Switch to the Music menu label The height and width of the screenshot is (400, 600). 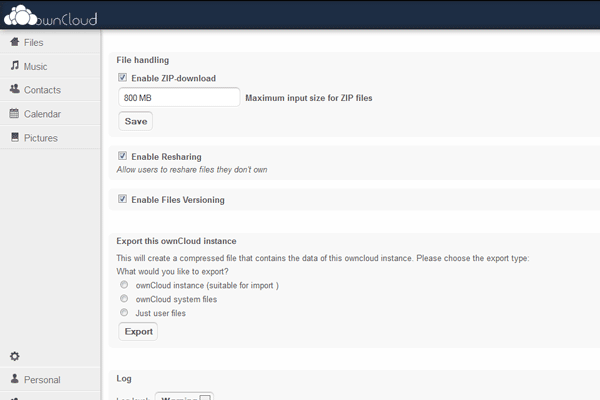35,66
